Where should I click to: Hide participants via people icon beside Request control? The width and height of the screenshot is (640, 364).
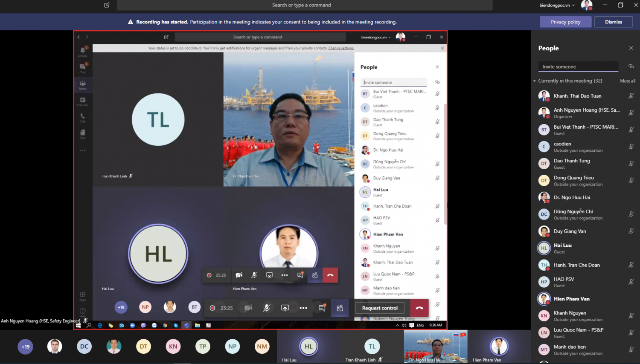point(340,308)
